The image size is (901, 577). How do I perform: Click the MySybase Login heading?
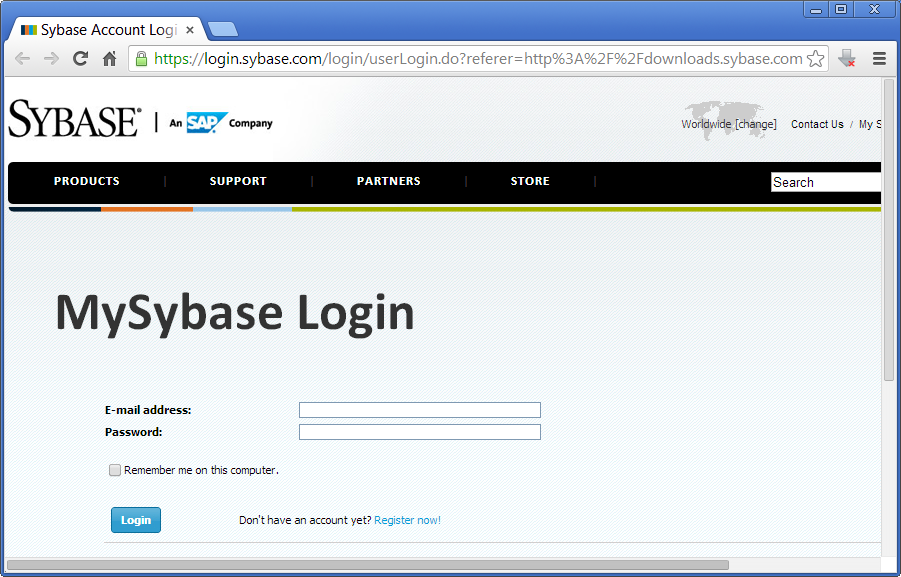(x=234, y=314)
